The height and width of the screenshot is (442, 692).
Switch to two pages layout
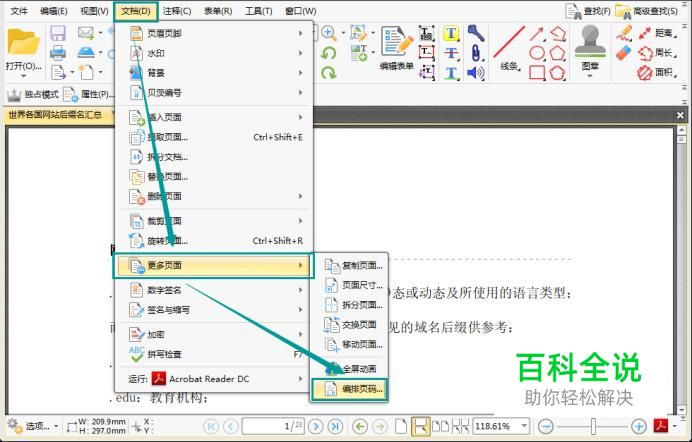tap(440, 426)
